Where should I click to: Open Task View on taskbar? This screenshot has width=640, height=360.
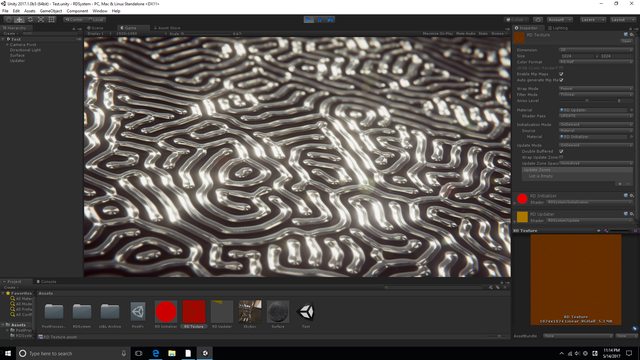(x=138, y=353)
